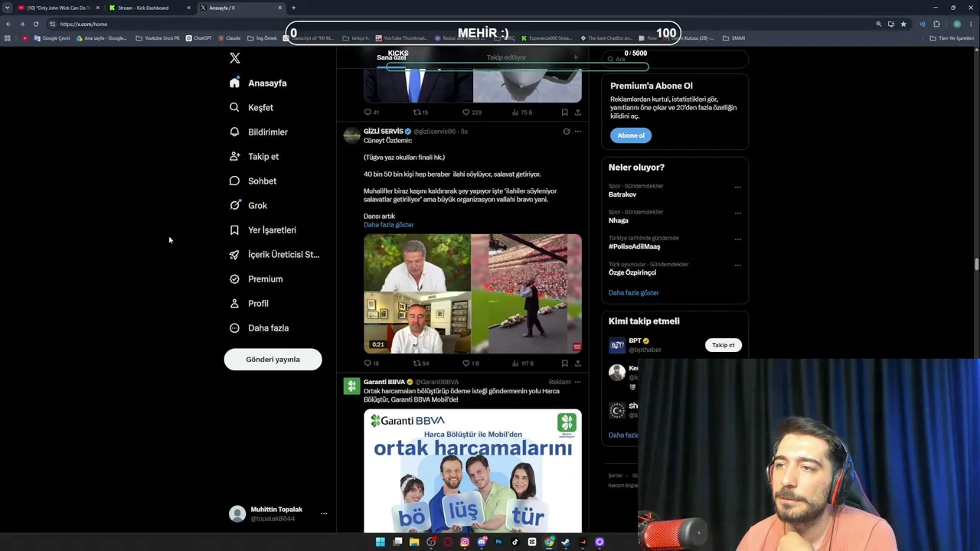Open İçerik Üreticisi Stüdyosu
The width and height of the screenshot is (980, 551).
[274, 254]
